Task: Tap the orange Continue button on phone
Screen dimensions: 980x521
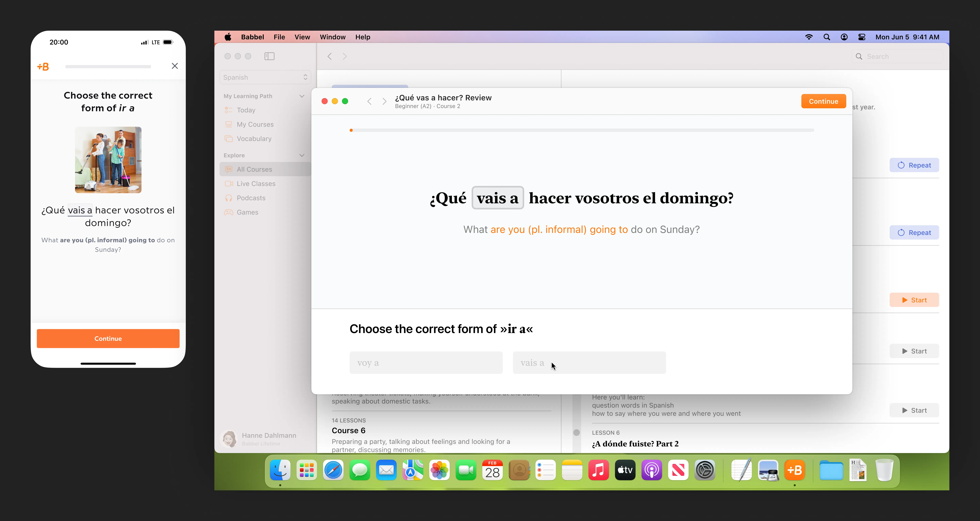Action: coord(108,339)
